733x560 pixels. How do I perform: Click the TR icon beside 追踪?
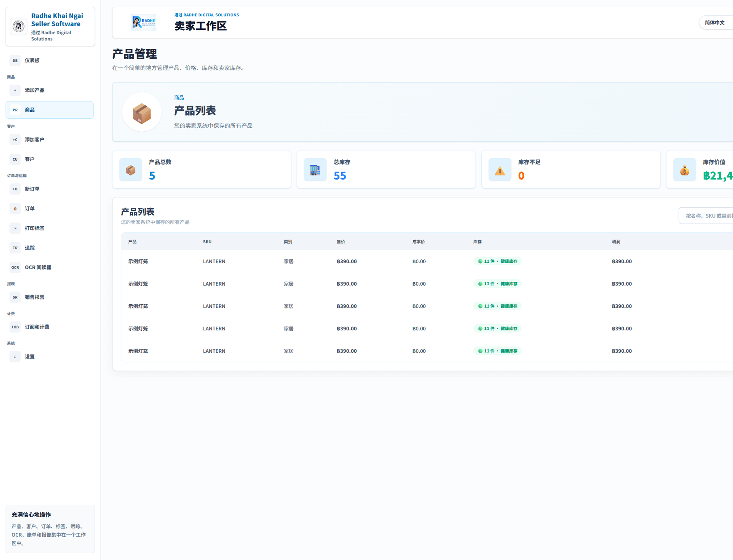click(x=15, y=248)
